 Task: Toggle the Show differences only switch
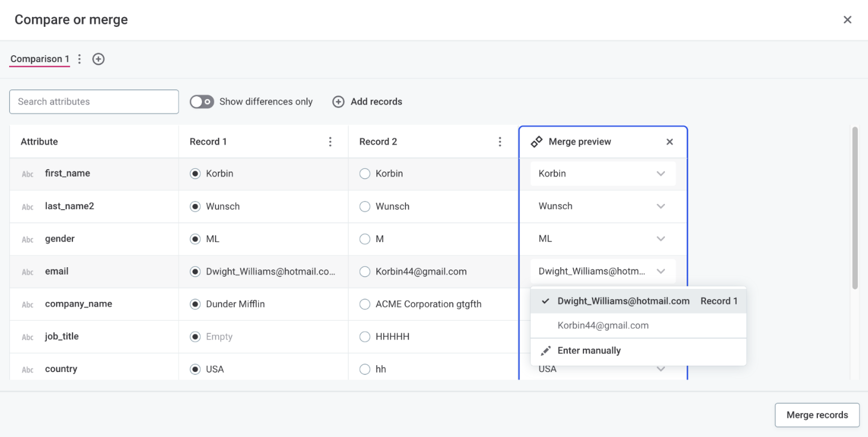click(x=202, y=101)
